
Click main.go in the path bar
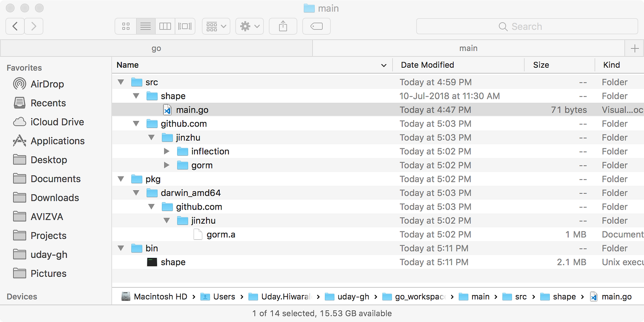click(611, 297)
